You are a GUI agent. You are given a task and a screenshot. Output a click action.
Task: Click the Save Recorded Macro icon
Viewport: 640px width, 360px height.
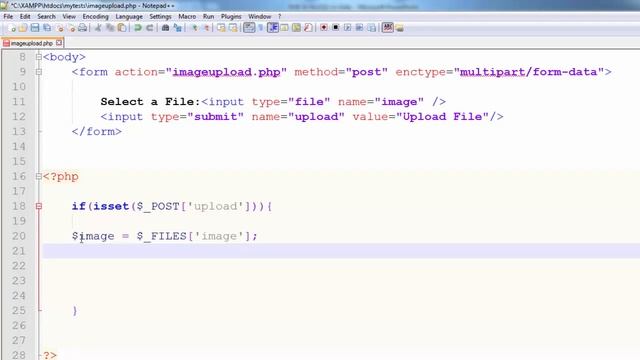pyautogui.click(x=371, y=28)
